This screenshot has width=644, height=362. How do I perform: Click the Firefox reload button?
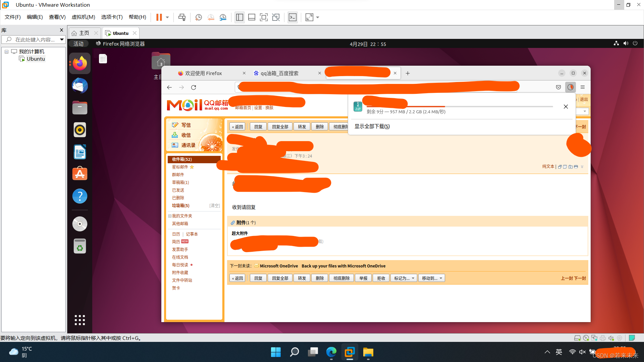tap(194, 87)
